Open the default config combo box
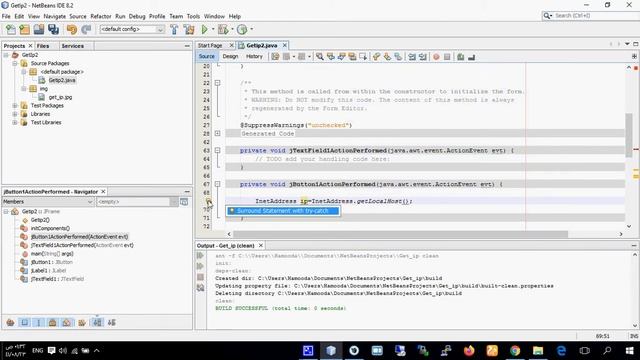This screenshot has width=640, height=360. pyautogui.click(x=132, y=29)
